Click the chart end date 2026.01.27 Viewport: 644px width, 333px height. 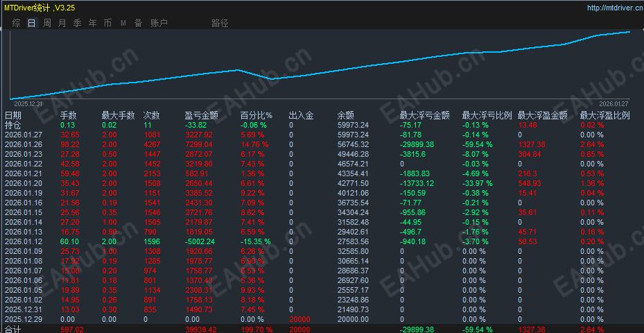(613, 103)
